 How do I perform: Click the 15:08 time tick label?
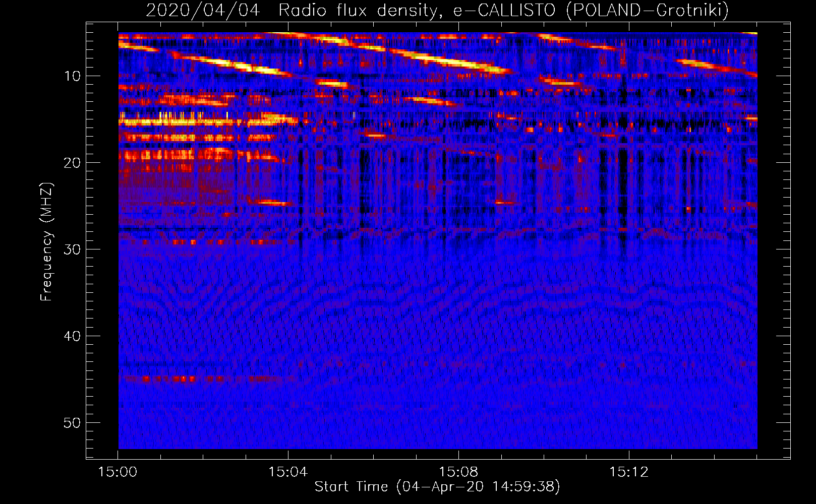tap(458, 472)
